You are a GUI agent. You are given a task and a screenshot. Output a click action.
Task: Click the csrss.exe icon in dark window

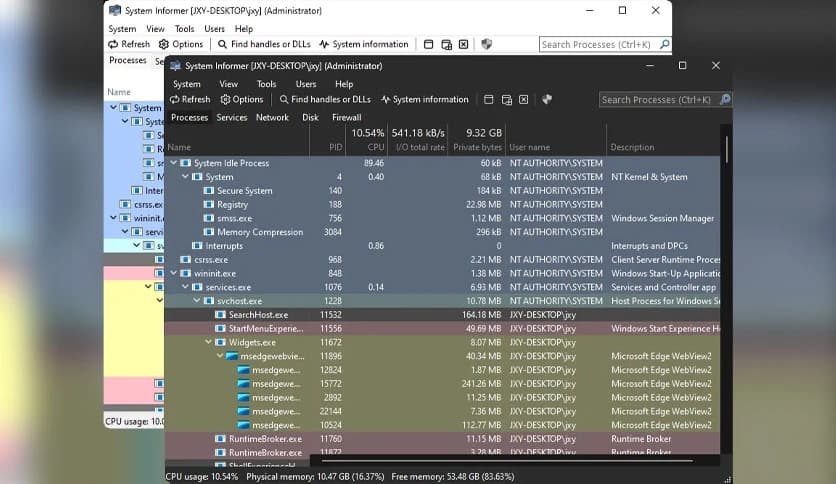click(x=186, y=260)
